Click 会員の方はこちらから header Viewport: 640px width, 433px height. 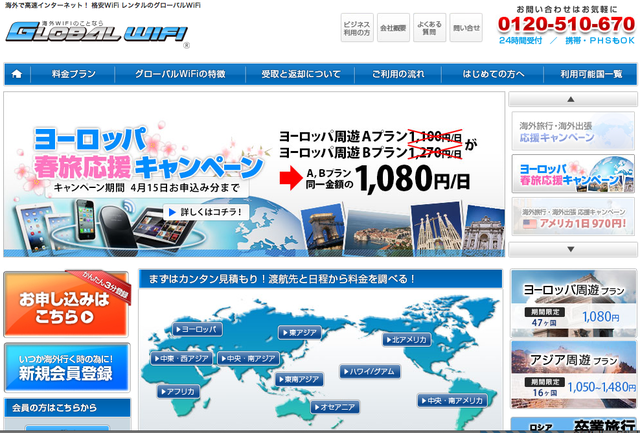coord(67,408)
